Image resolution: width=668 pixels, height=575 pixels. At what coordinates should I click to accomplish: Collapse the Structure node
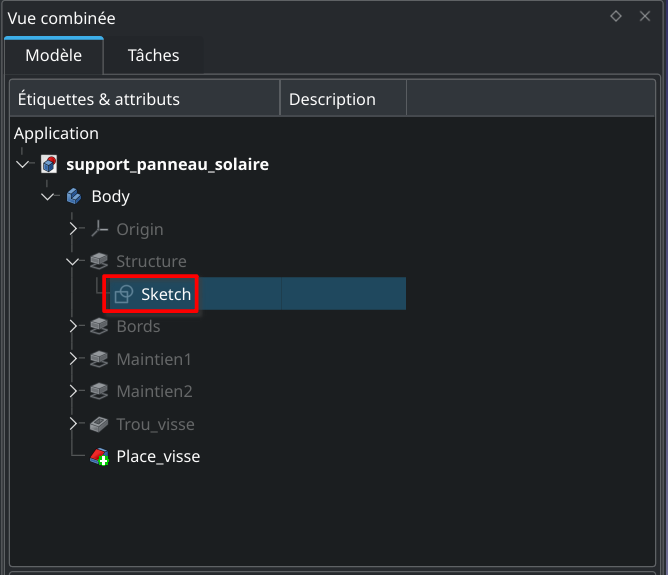[73, 262]
